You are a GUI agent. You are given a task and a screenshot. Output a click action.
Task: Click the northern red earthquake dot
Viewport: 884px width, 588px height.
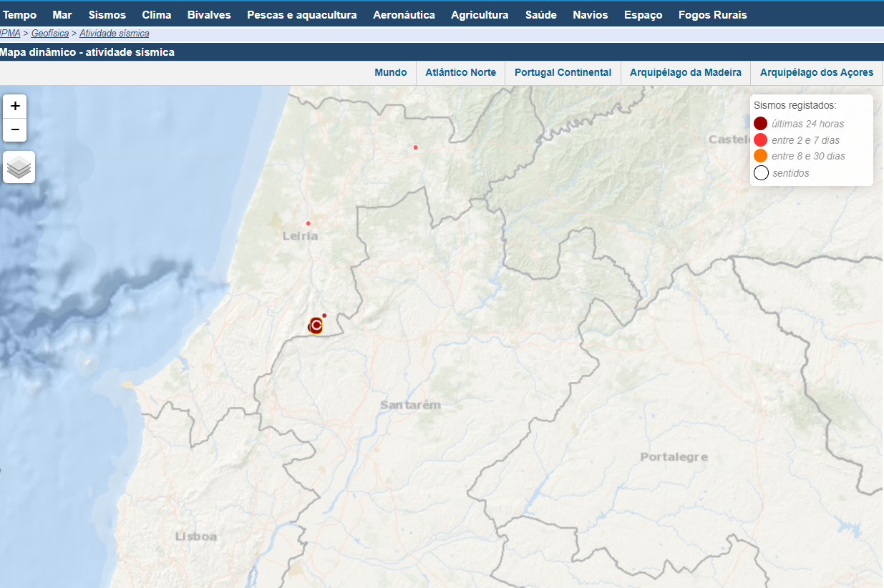click(x=415, y=147)
